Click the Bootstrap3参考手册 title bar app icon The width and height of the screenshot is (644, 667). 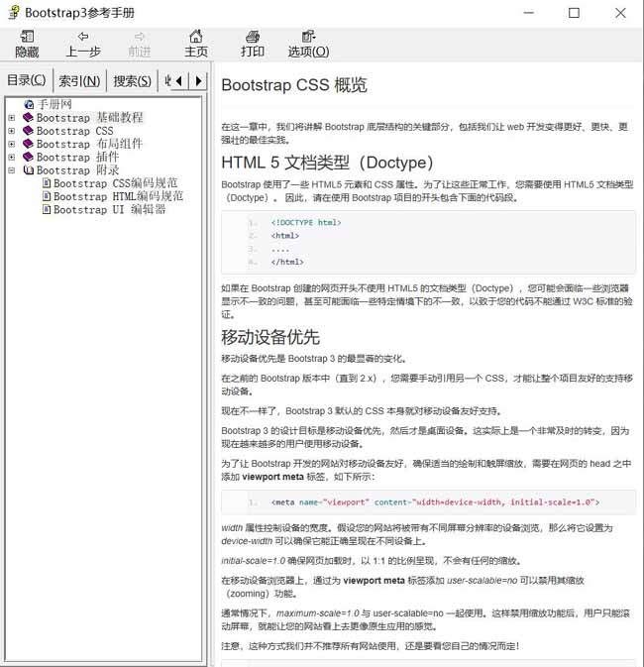[x=14, y=12]
